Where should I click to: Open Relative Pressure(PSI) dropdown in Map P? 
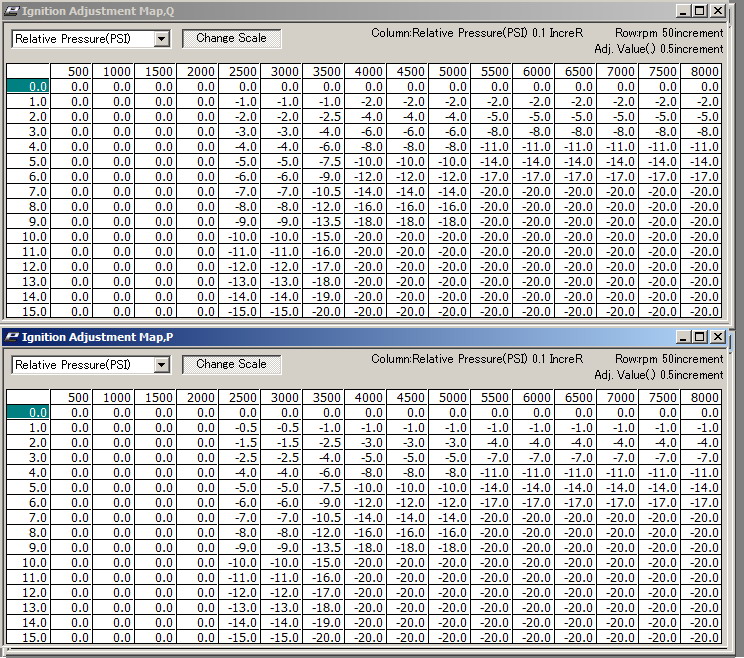(x=163, y=365)
